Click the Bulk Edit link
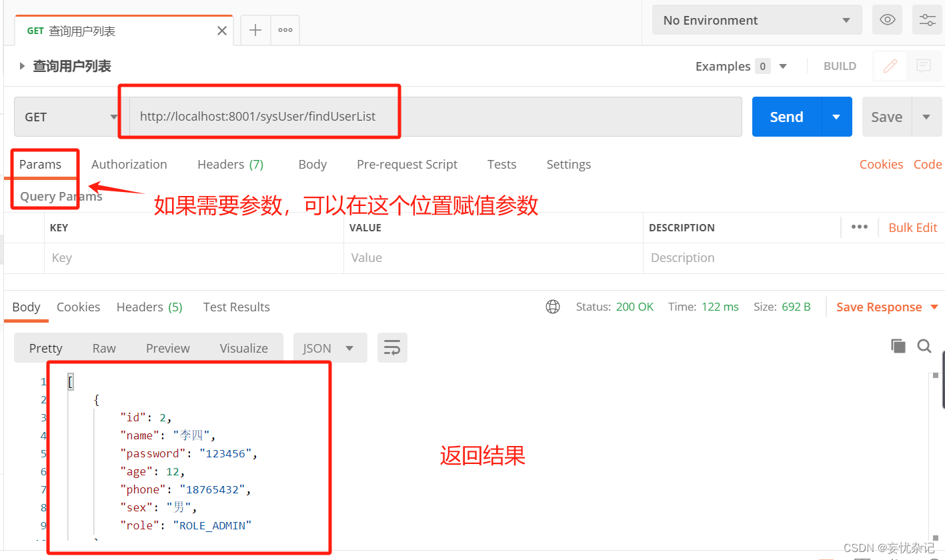Viewport: 945px width, 560px height. 913,227
